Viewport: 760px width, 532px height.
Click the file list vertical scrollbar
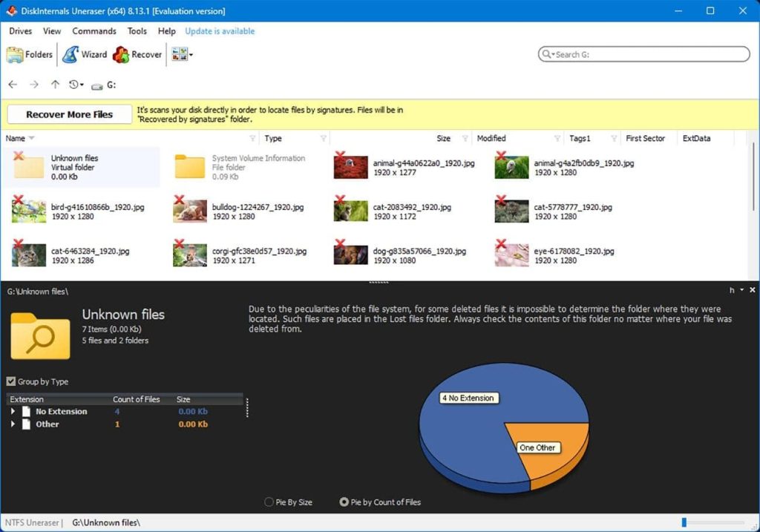point(754,177)
